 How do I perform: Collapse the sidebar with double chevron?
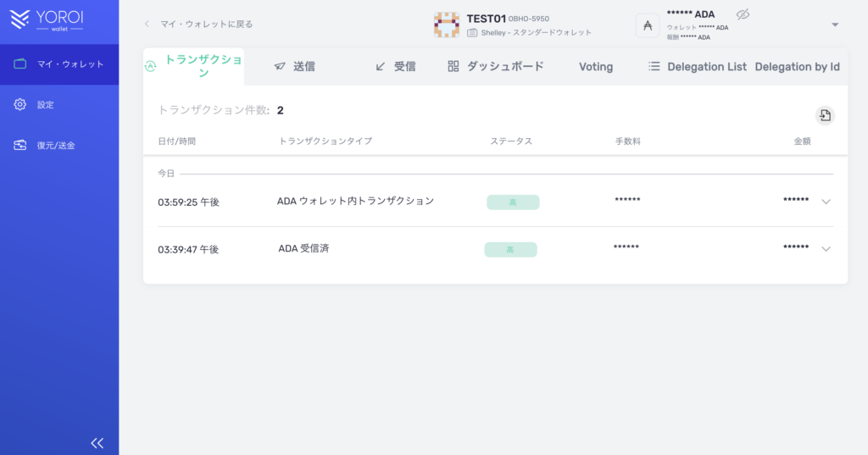coord(97,442)
